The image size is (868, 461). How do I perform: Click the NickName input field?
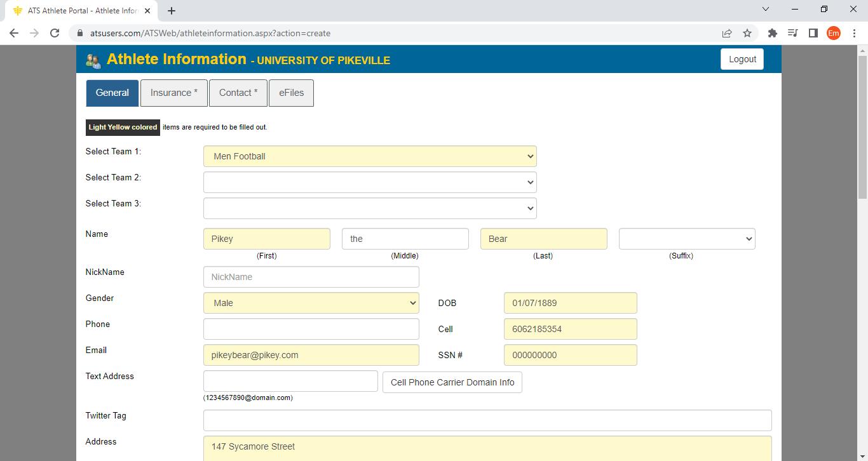tap(311, 277)
